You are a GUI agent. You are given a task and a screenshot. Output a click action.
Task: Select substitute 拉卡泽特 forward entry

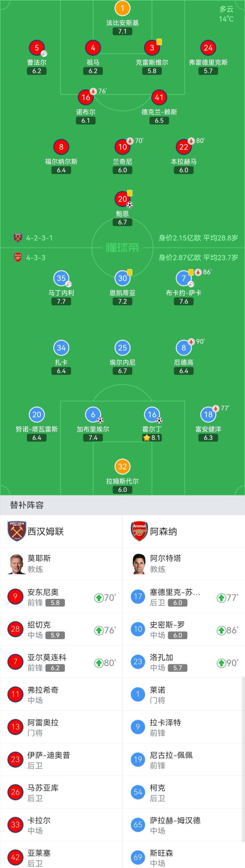coord(184,728)
